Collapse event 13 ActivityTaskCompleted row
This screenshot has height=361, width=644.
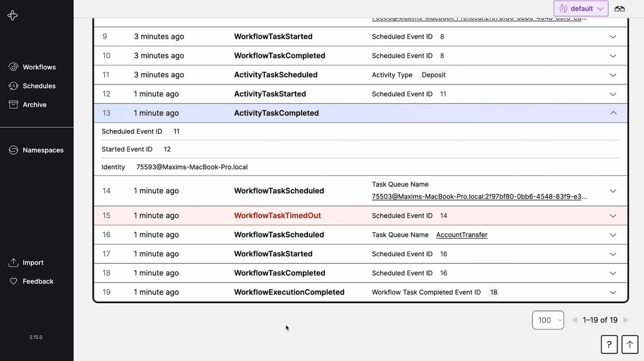tap(613, 113)
